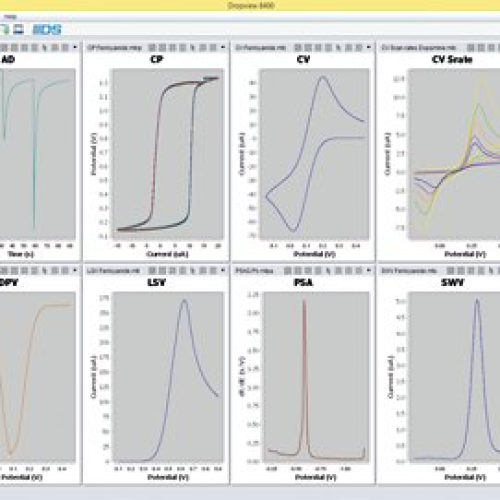Expand the LSV panel toolbar dropdown arrow
This screenshot has height=500, width=500.
pyautogui.click(x=223, y=270)
